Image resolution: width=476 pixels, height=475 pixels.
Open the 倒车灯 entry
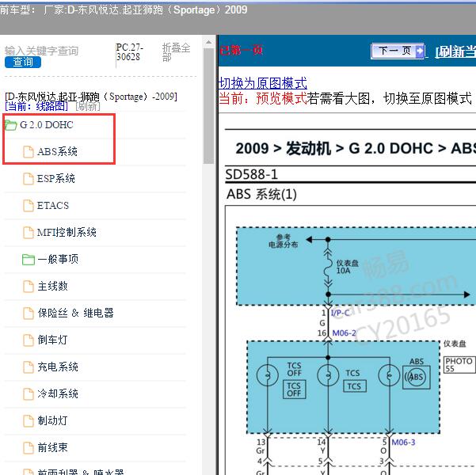(52, 340)
